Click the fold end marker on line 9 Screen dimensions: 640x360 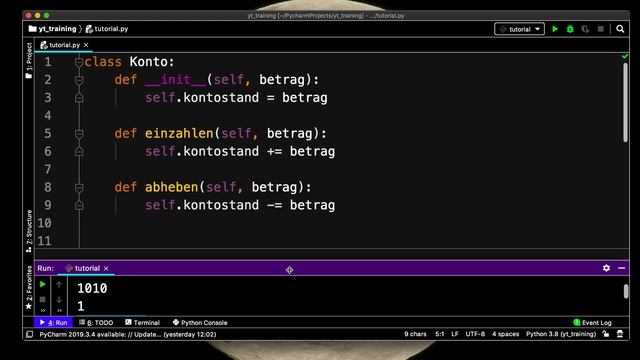pos(79,205)
